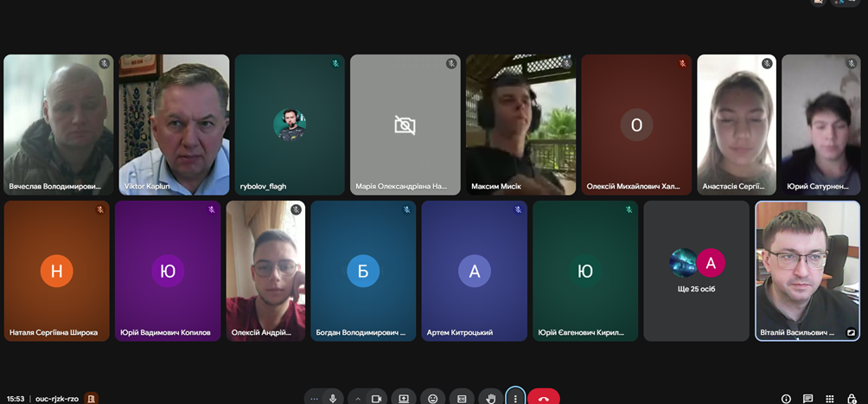This screenshot has height=404, width=868.
Task: Click rybolov_flagh profile picture avatar
Action: [x=290, y=125]
